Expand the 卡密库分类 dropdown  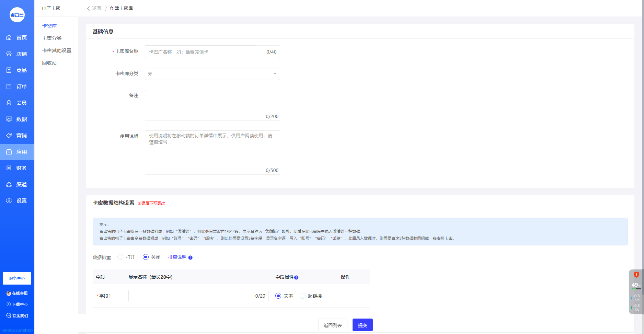tap(212, 74)
